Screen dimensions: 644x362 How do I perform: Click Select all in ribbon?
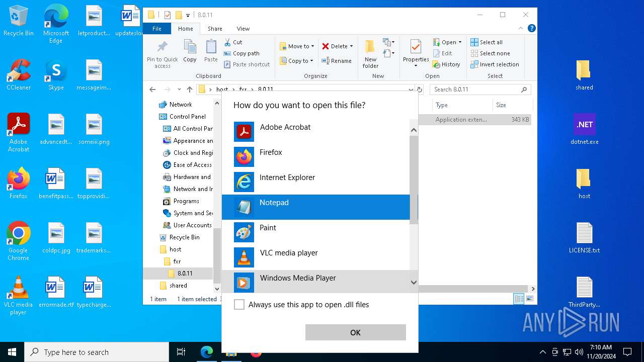click(487, 42)
